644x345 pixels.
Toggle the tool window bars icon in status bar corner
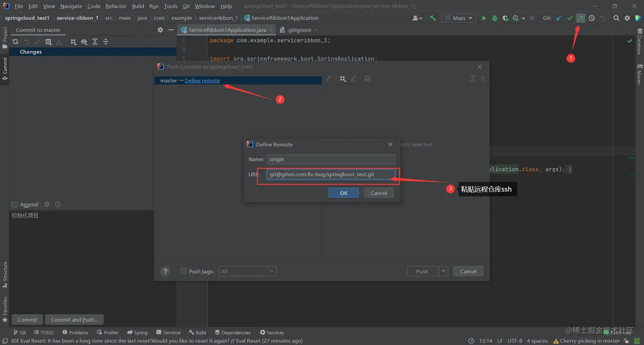click(x=5, y=341)
